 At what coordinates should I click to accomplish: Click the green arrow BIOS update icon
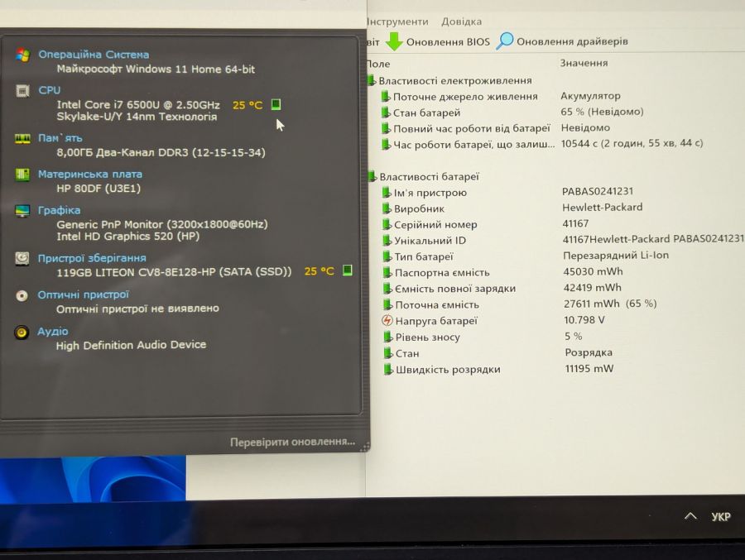click(394, 41)
